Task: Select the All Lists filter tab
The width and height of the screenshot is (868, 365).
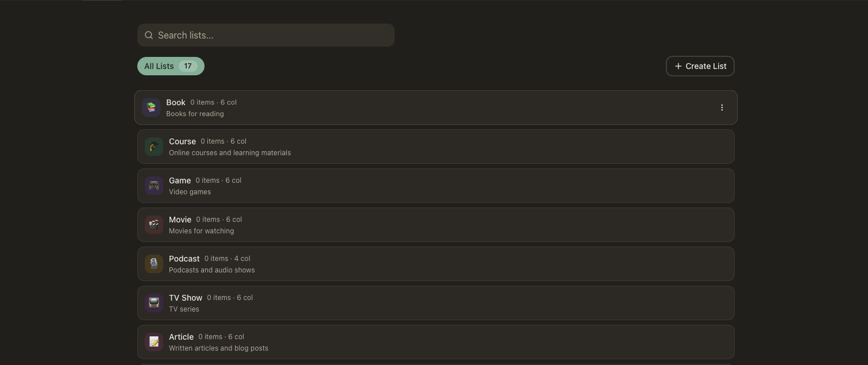Action: pos(159,66)
